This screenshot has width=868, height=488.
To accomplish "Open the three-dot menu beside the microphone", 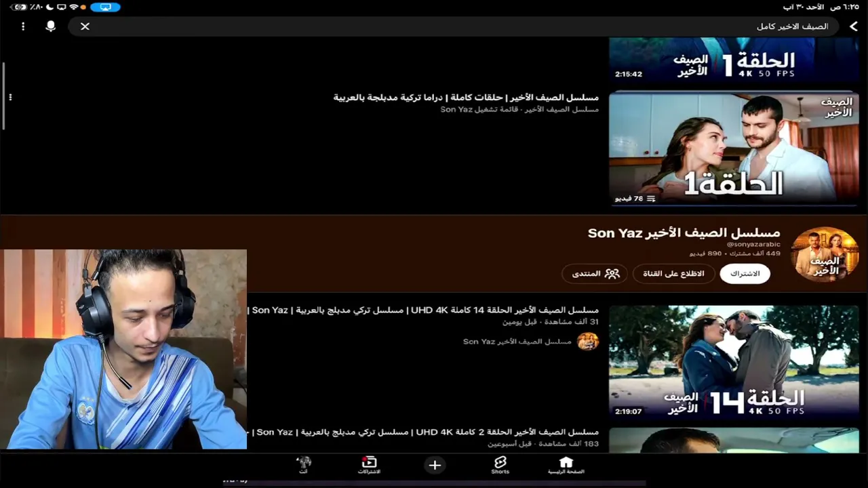I will click(x=23, y=26).
